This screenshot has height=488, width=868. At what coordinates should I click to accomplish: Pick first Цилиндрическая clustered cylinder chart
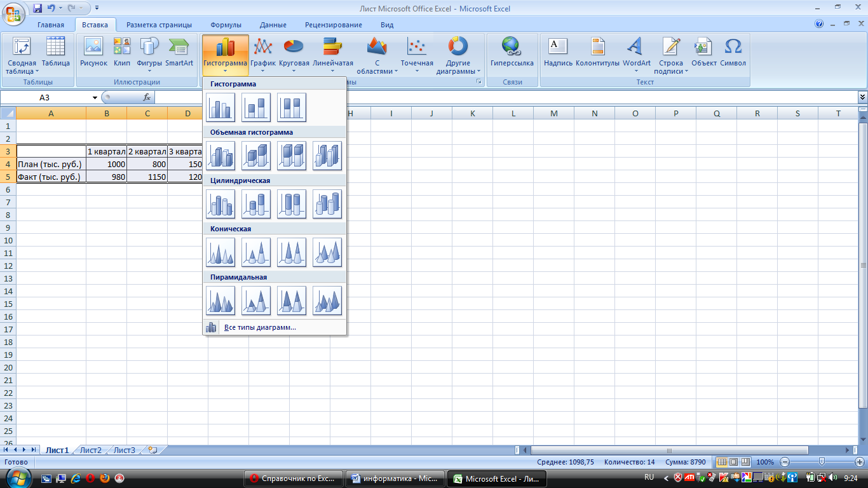[x=220, y=203]
